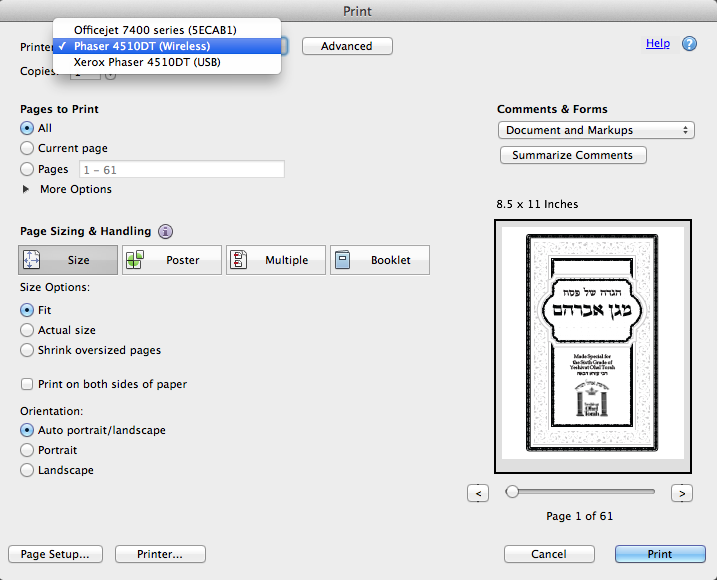Click the blue Help question mark icon
The width and height of the screenshot is (717, 580).
click(x=689, y=44)
